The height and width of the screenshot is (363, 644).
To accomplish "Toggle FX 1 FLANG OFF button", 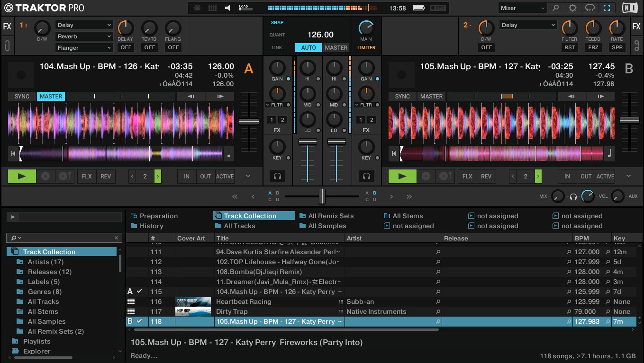I will [173, 47].
